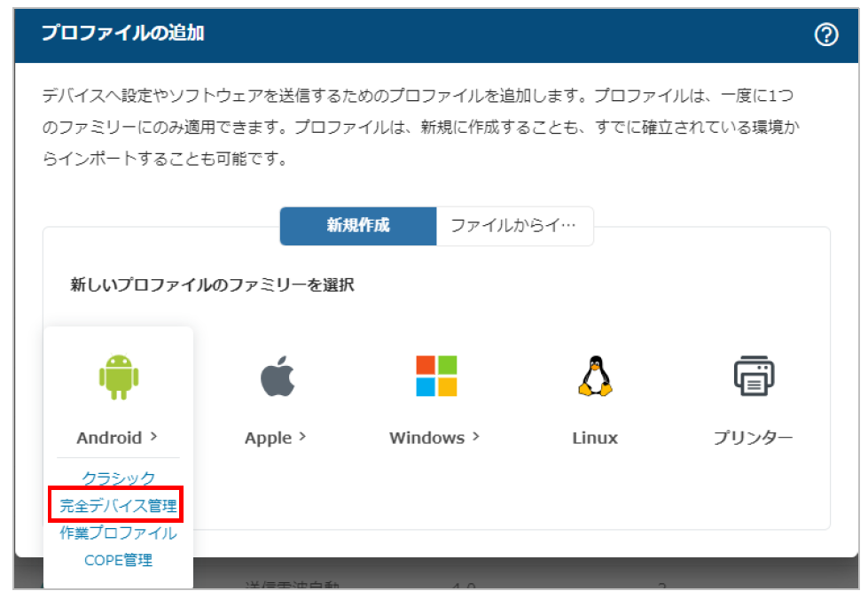Click the 新しいプロファイルのファミリーを選択 heading

(212, 285)
